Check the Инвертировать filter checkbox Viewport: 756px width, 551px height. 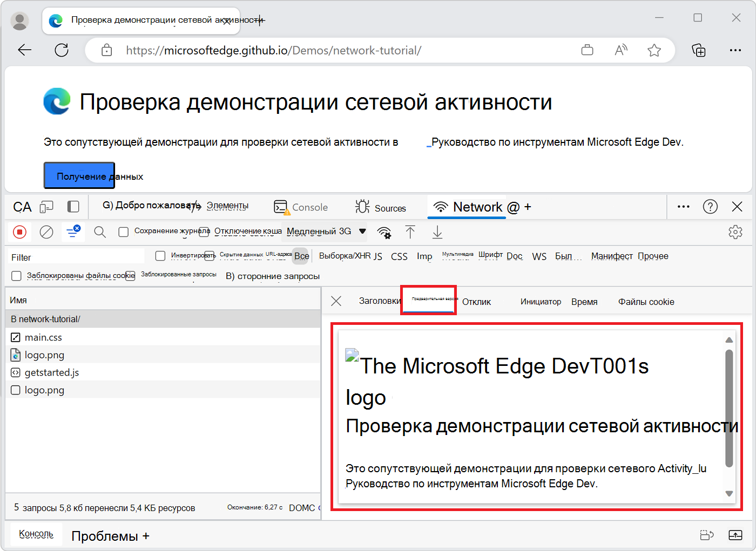click(160, 256)
